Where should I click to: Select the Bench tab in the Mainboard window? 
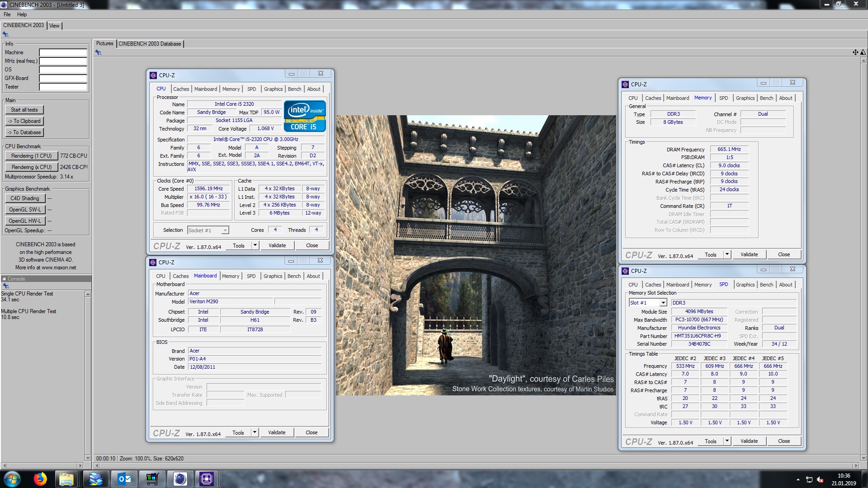click(294, 276)
